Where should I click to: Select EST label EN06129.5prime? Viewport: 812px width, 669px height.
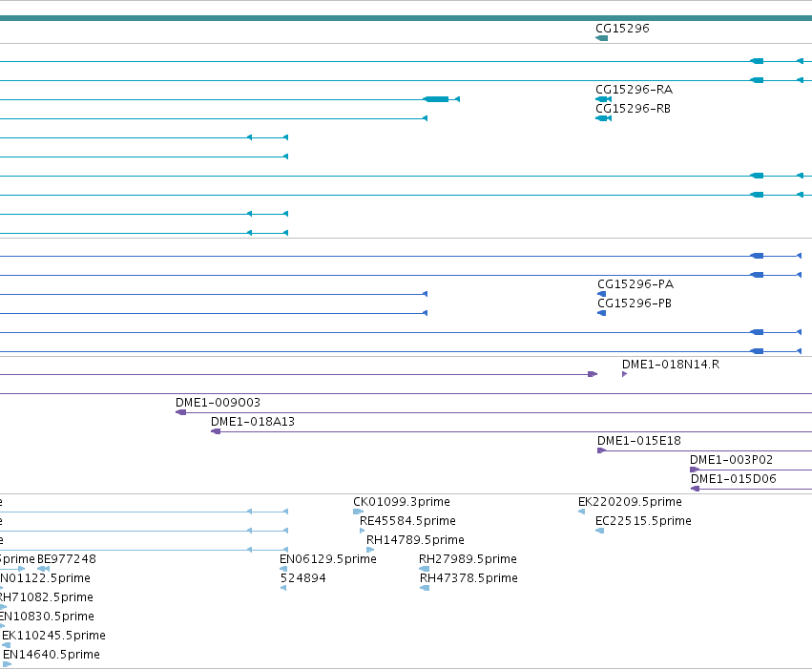328,560
